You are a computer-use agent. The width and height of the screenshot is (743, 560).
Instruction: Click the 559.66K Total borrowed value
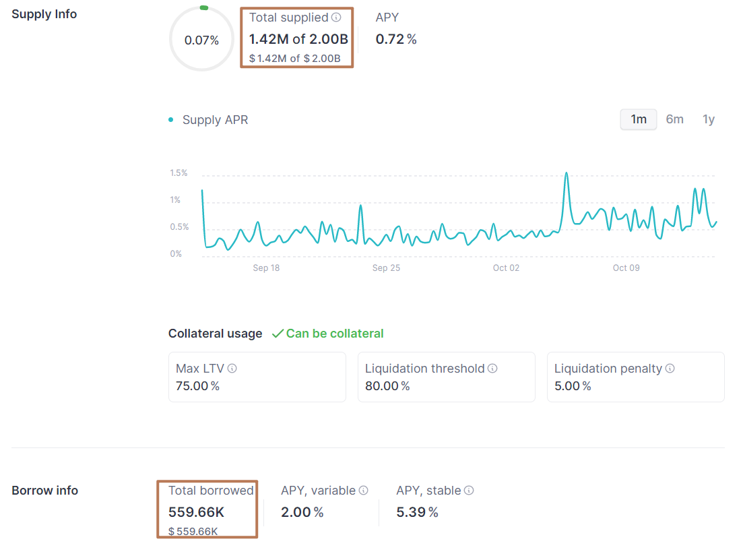[196, 512]
